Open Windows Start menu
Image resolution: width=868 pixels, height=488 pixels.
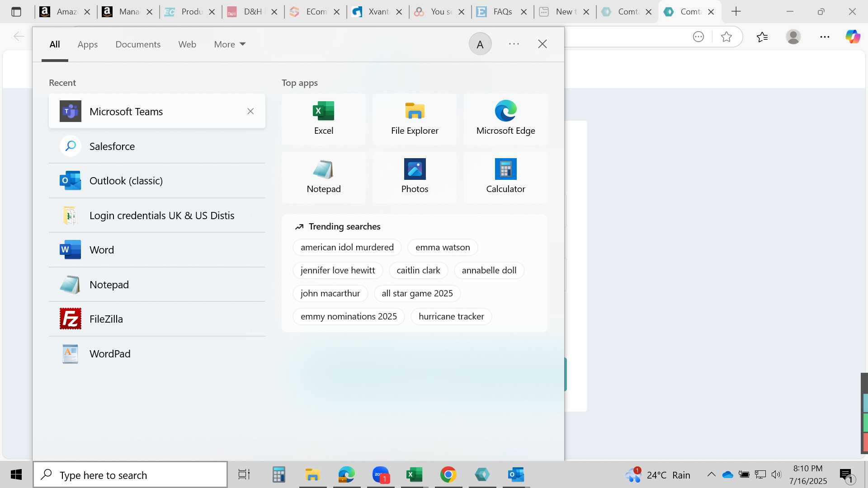16,475
